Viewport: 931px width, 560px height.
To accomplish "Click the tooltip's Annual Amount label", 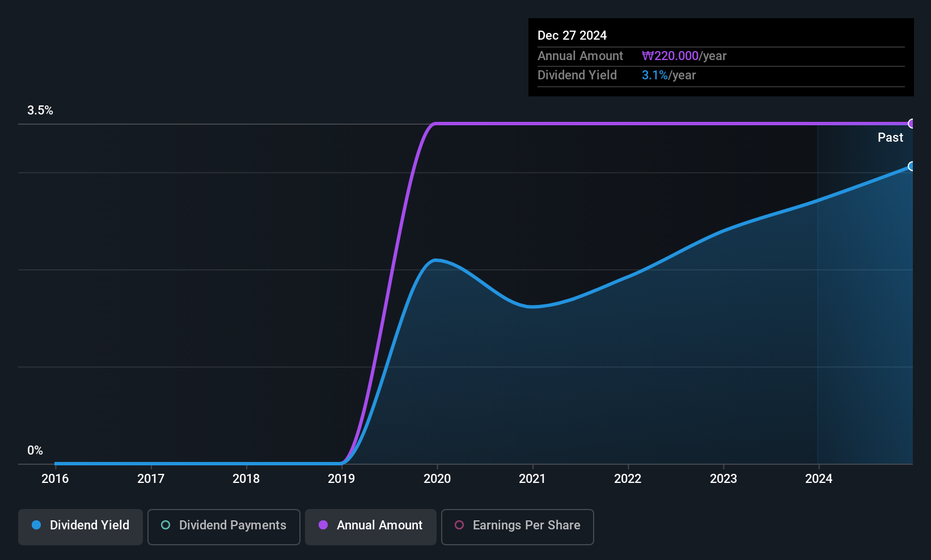I will (580, 56).
